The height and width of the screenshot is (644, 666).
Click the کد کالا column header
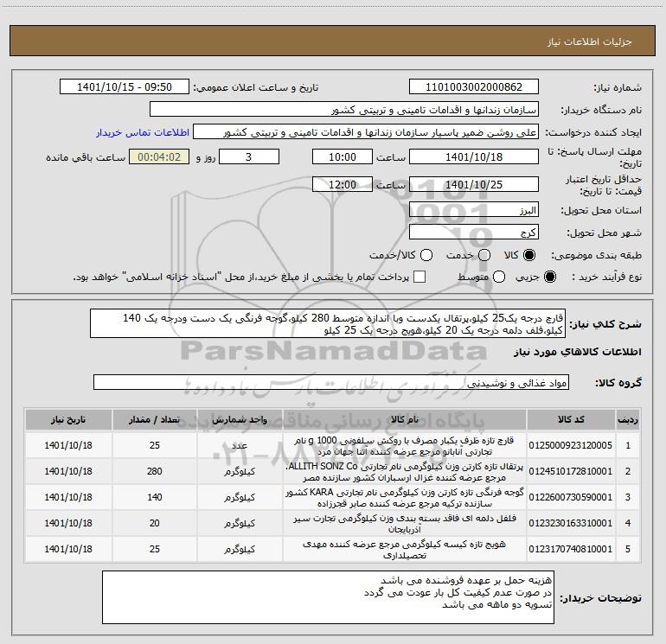(x=571, y=419)
